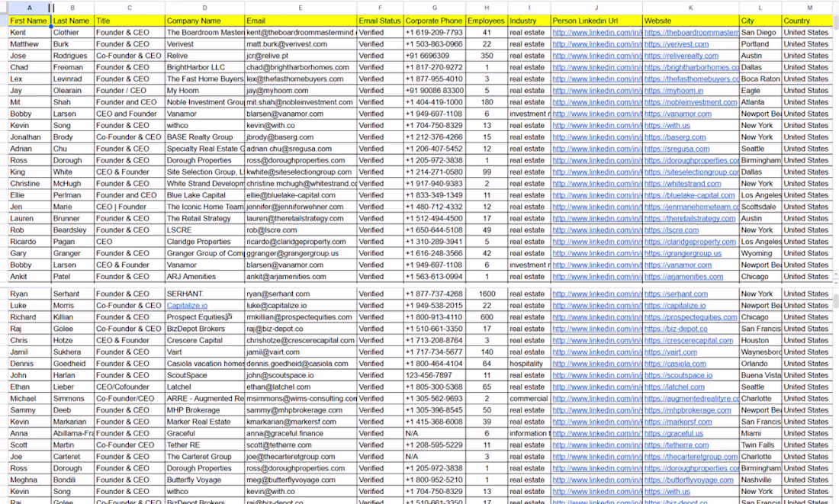Open LinkedIn URL in Matthew Burk's row
This screenshot has width=839, height=504.
596,44
